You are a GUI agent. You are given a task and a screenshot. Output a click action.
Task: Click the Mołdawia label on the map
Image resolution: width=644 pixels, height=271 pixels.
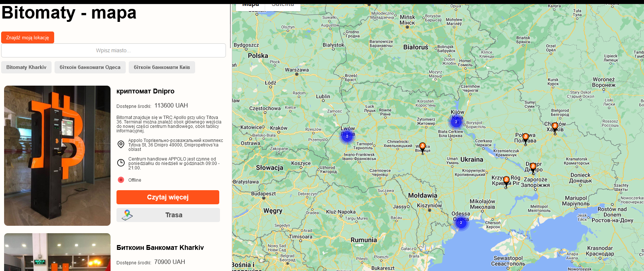tap(423, 195)
